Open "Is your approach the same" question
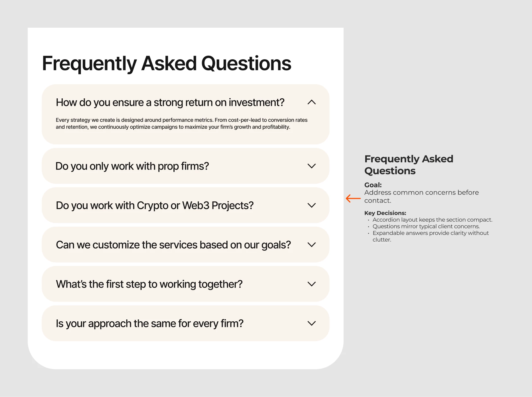Screen dimensions: 532x397 point(149,324)
